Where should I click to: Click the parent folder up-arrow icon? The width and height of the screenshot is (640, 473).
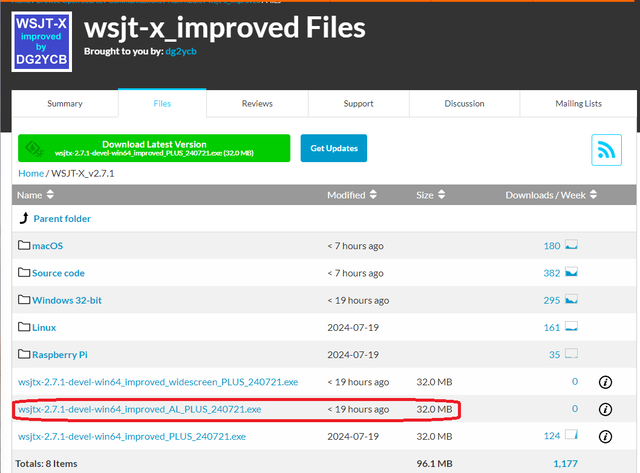[24, 218]
